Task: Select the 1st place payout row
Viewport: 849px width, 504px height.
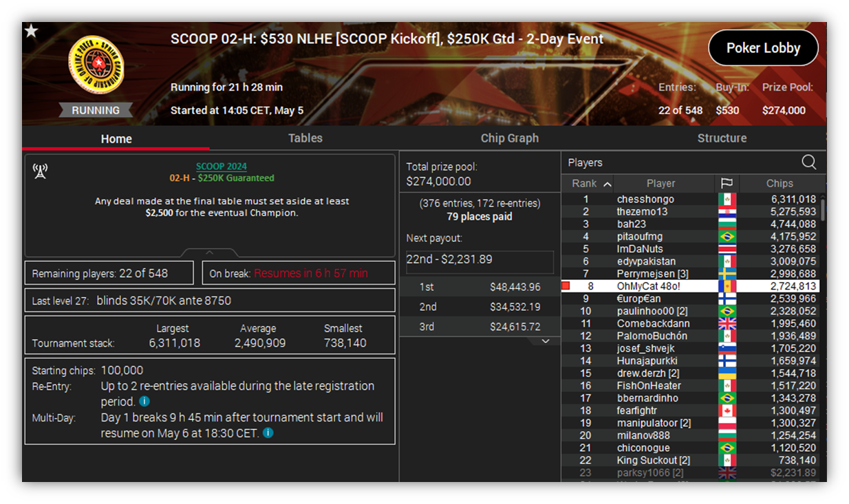Action: (480, 287)
